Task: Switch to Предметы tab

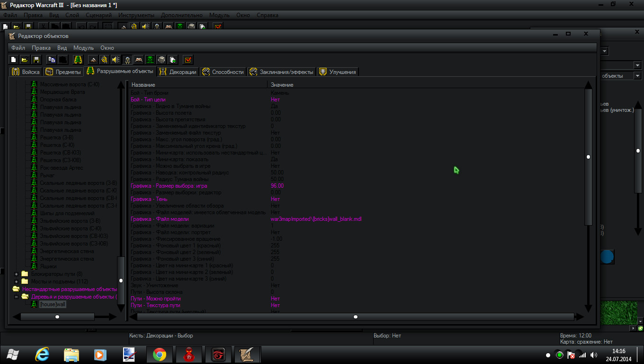Action: point(63,72)
